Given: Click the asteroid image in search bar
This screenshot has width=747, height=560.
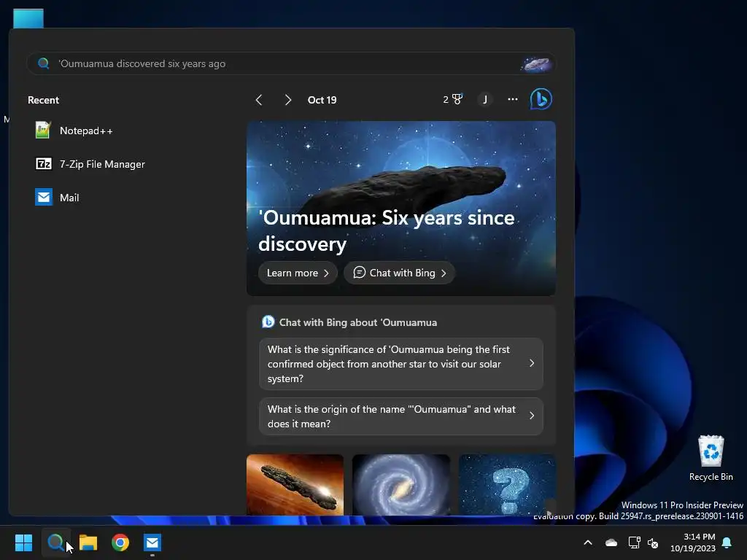Looking at the screenshot, I should click(537, 64).
